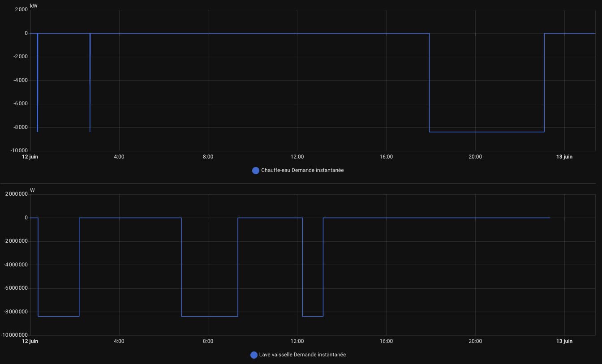Select the -2 000 value on the kW axis
Screen dimensions: 602x364
(x=20, y=57)
